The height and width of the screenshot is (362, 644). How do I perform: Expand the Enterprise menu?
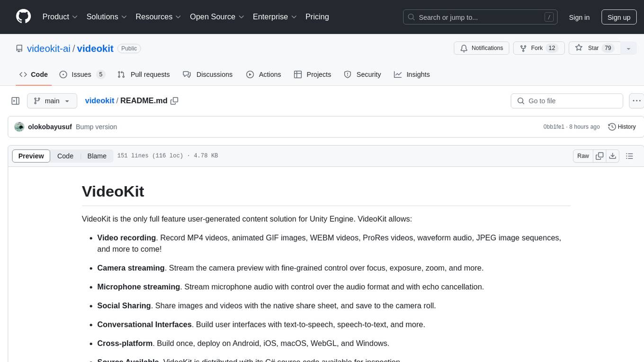275,17
